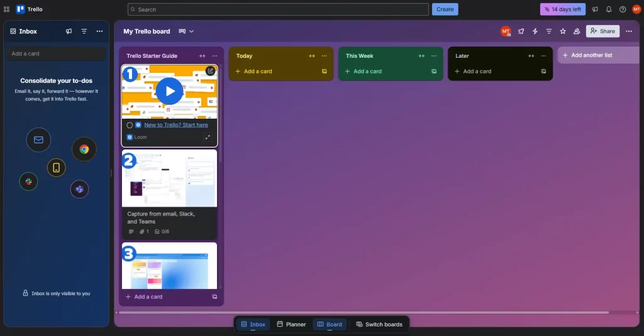
Task: Open the Later list actions menu
Action: pos(543,56)
